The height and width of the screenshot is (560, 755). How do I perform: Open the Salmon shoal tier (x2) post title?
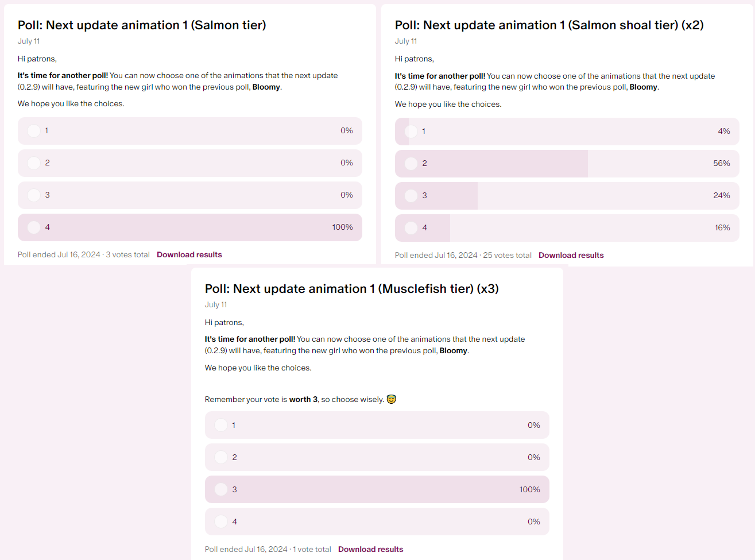pos(549,25)
